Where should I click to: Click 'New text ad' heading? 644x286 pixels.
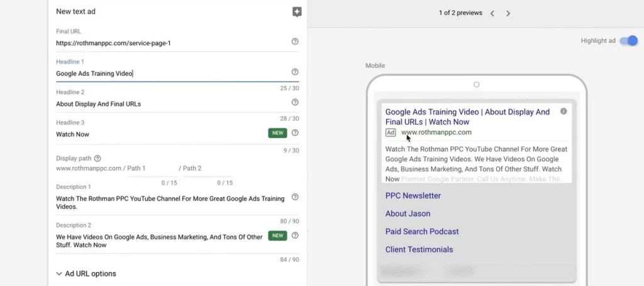75,11
